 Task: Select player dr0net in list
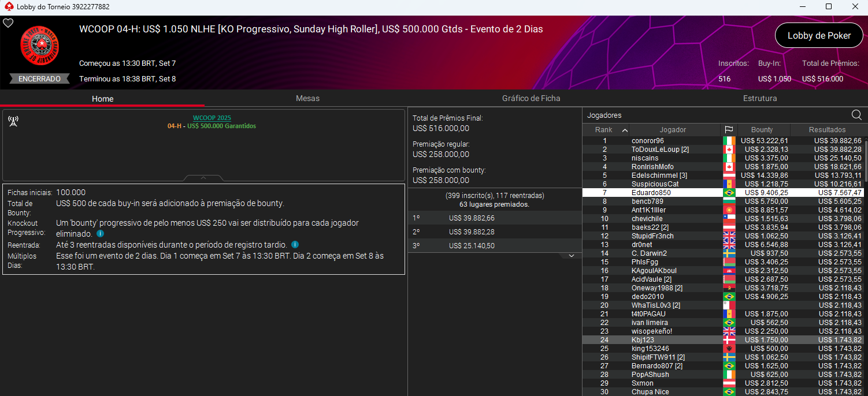722,245
